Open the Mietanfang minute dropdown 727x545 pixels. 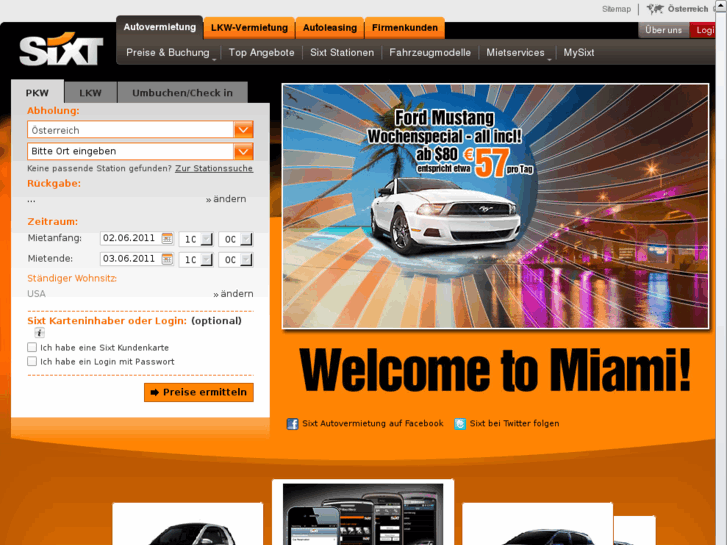click(246, 239)
